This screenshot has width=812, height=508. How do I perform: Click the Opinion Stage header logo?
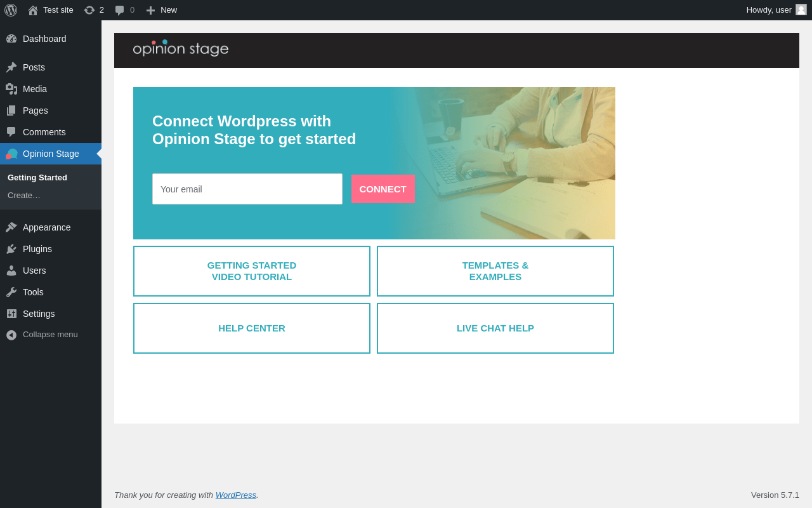point(181,49)
